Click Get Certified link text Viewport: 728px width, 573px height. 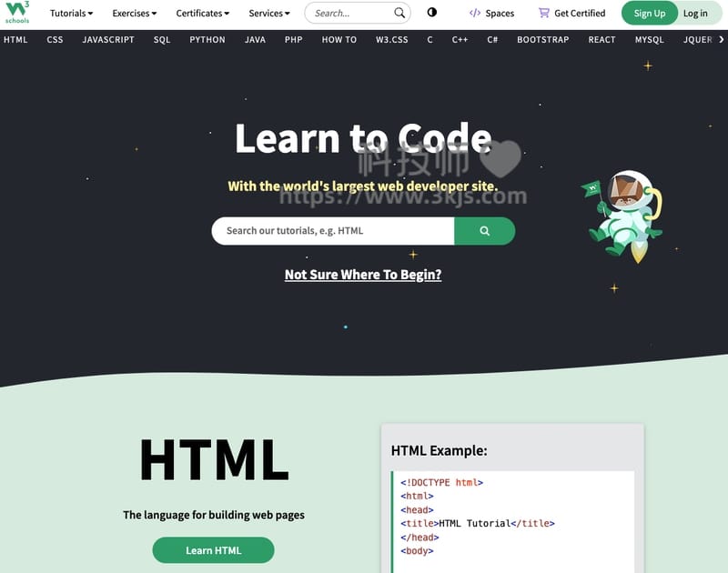coord(580,14)
